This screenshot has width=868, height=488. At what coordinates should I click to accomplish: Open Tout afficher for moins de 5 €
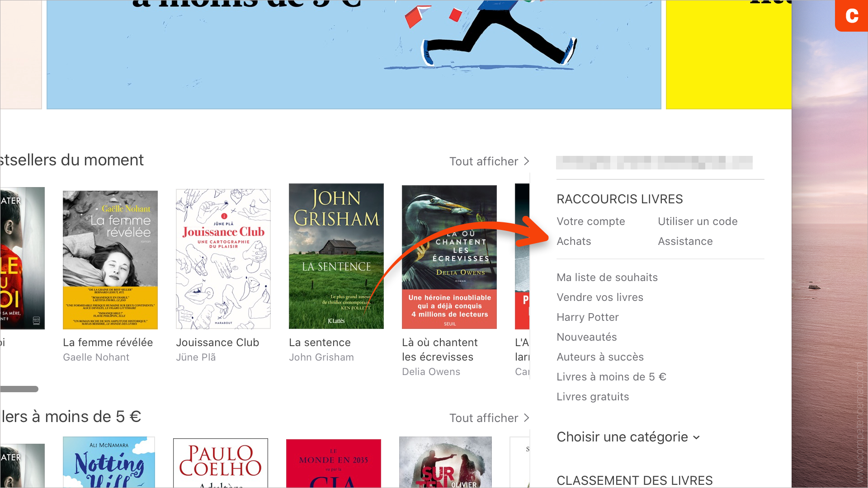coord(489,418)
